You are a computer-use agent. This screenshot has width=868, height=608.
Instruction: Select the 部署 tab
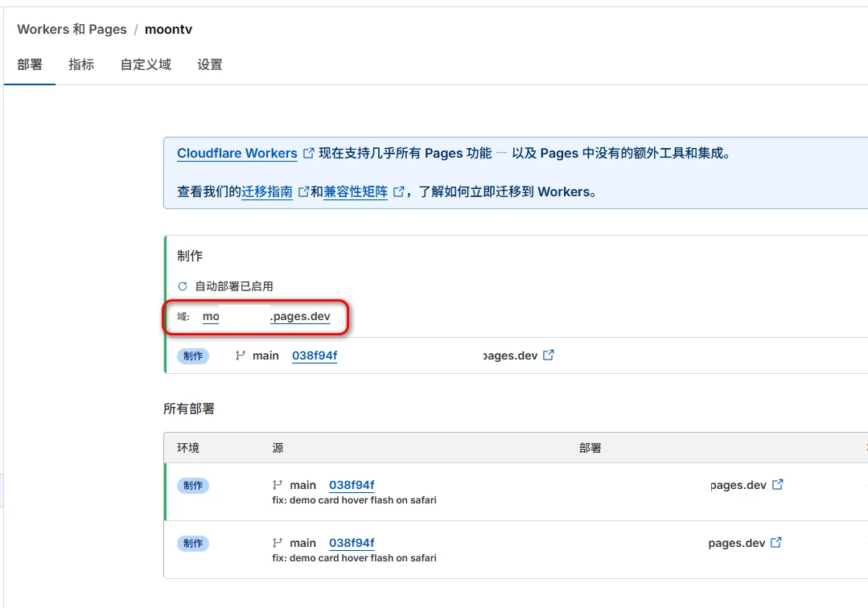30,64
